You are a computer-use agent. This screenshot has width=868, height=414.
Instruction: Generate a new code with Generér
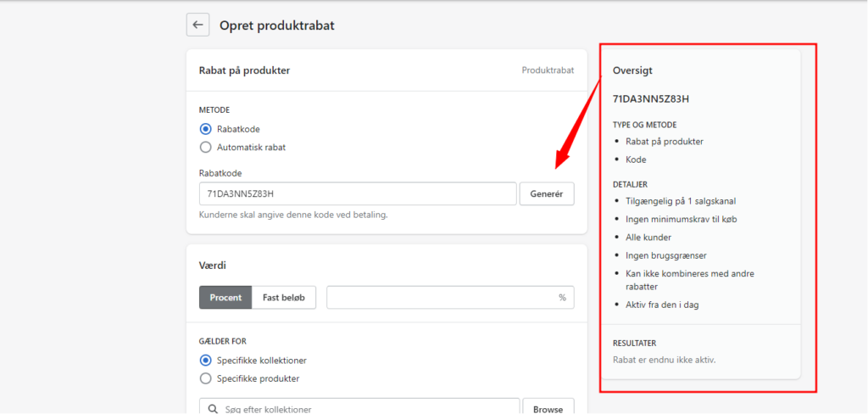[x=547, y=194]
